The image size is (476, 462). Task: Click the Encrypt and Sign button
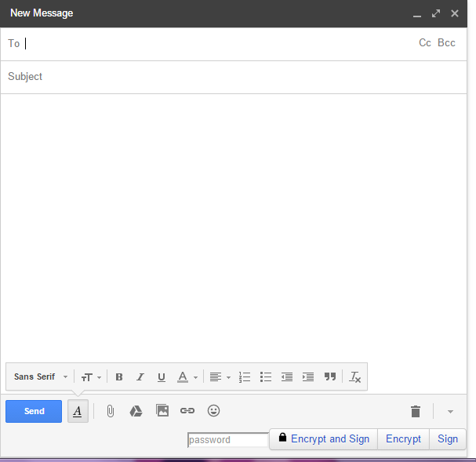(x=324, y=439)
